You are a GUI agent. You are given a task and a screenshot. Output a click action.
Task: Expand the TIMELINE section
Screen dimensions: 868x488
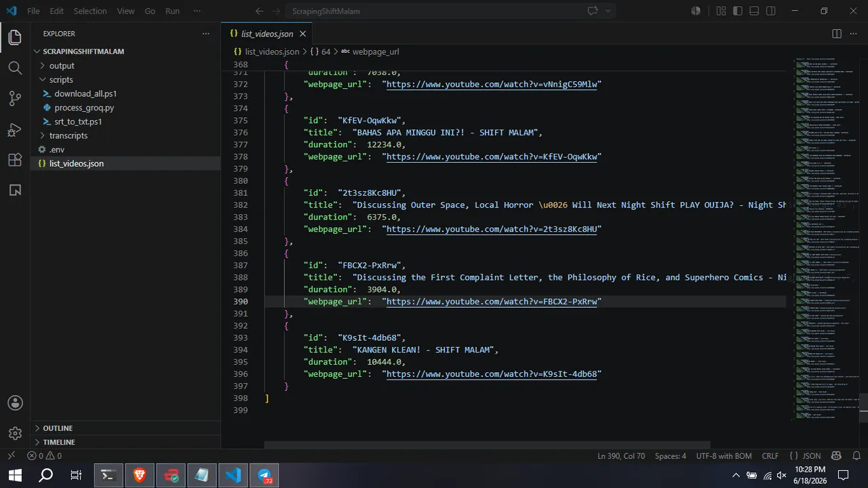click(x=125, y=442)
